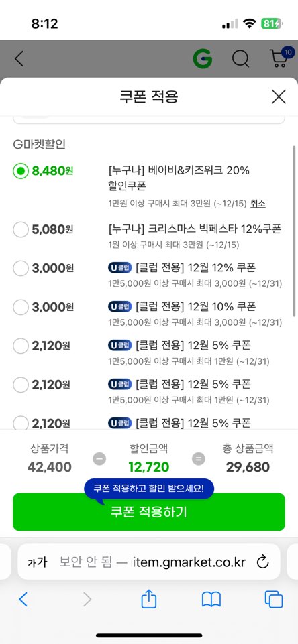Select the 5,080원 크리스마스 빅페스타 coupon
298x644 pixels.
(21, 229)
